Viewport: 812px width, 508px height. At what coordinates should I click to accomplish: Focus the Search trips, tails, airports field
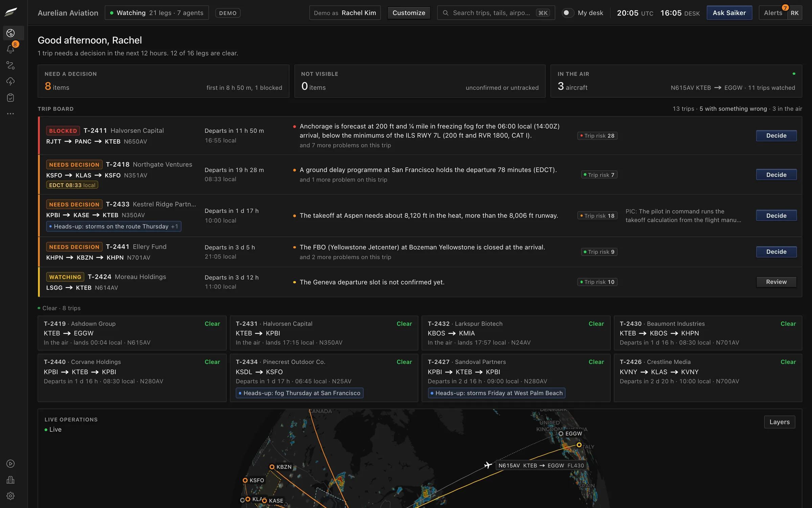click(x=496, y=13)
